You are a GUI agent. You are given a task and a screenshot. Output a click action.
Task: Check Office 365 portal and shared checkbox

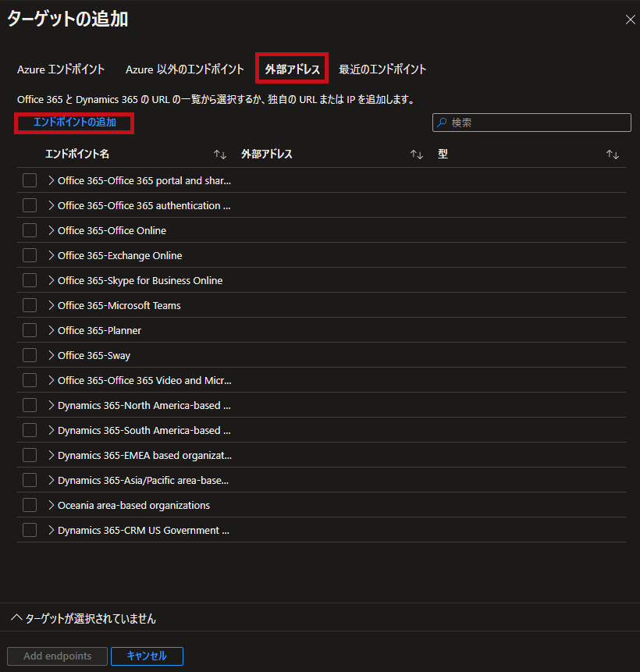coord(30,180)
